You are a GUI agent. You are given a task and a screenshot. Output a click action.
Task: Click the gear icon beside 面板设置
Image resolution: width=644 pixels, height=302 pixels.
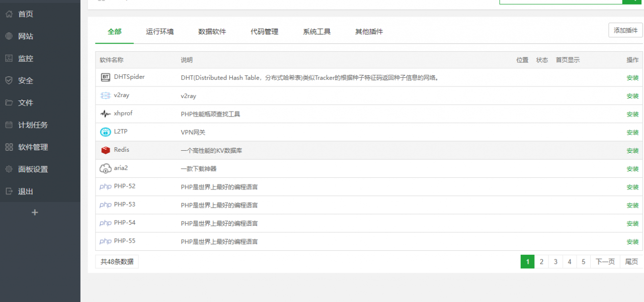[x=9, y=169]
